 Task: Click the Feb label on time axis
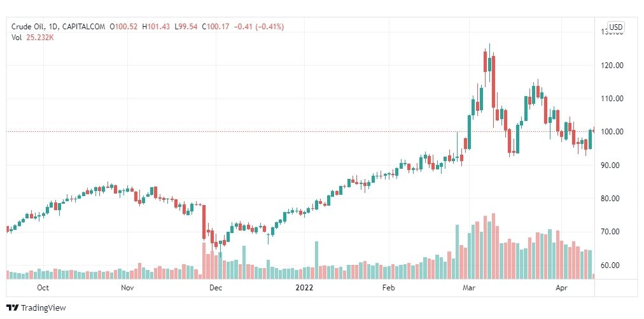point(388,288)
